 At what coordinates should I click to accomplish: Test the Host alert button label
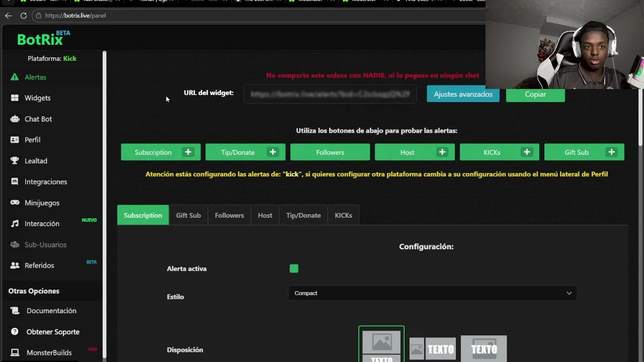coord(408,152)
